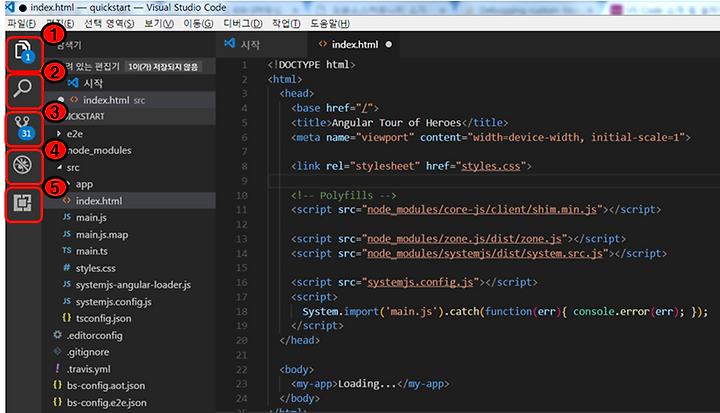Image resolution: width=720 pixels, height=413 pixels.
Task: Click JS icon beside systemjs.config.js
Action: pos(67,301)
